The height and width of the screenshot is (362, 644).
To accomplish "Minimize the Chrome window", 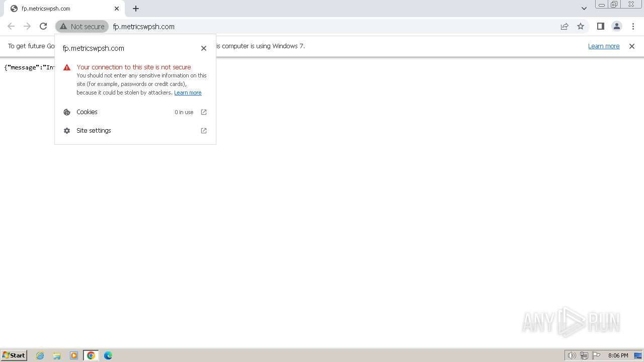I will coord(602,5).
